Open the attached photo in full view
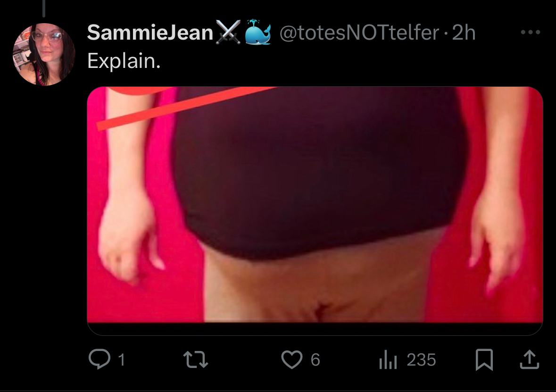This screenshot has width=556, height=392. tap(315, 205)
